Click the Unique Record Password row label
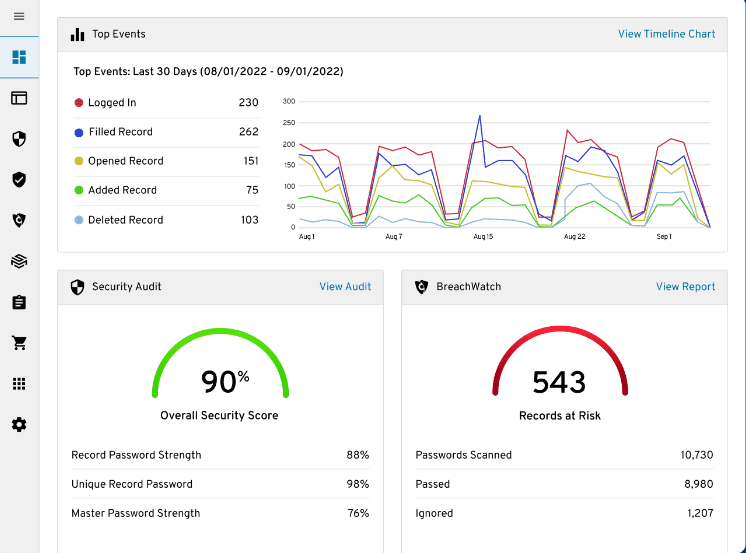This screenshot has height=553, width=746. click(132, 484)
